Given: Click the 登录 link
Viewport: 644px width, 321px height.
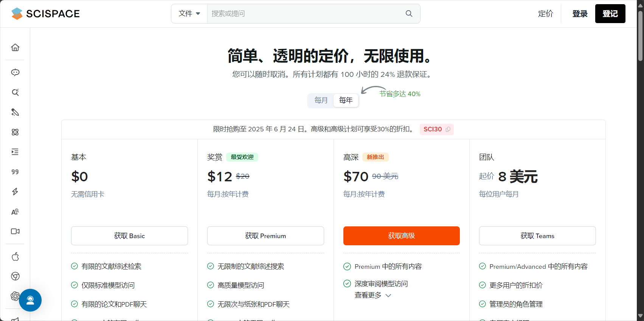Looking at the screenshot, I should click(x=580, y=14).
